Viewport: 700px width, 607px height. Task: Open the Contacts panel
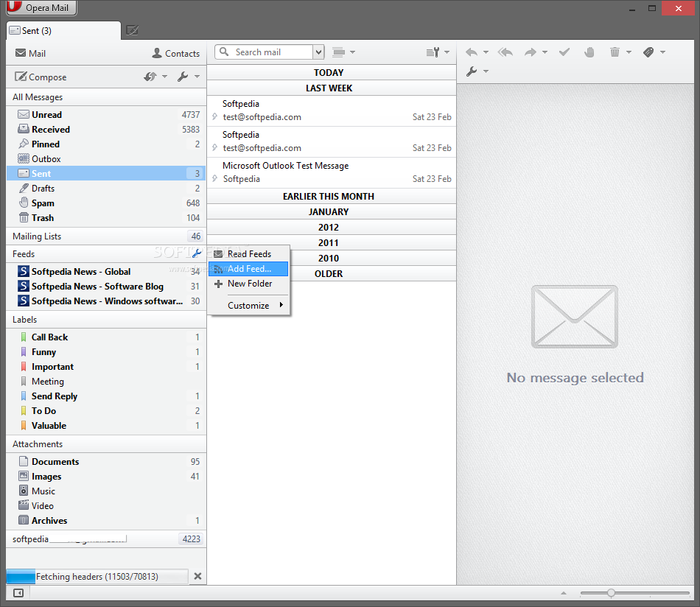tap(175, 53)
